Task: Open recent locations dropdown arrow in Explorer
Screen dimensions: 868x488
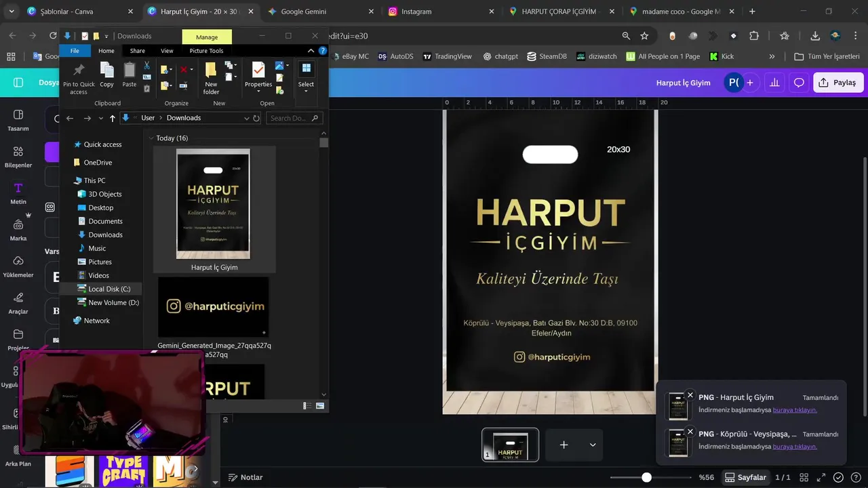Action: [x=101, y=118]
